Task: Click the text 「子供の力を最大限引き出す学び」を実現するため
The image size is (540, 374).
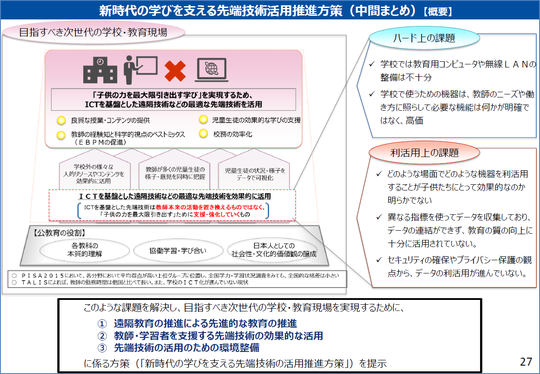Action: 173,95
